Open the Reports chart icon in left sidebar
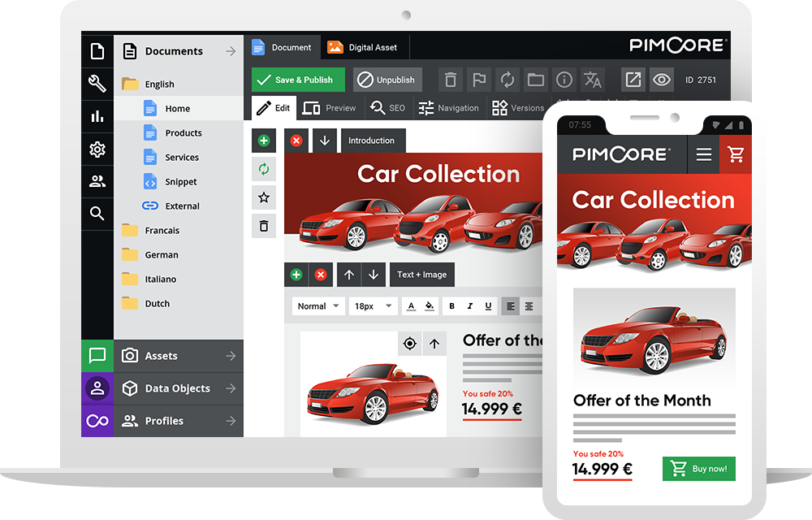The image size is (812, 520). click(x=97, y=115)
